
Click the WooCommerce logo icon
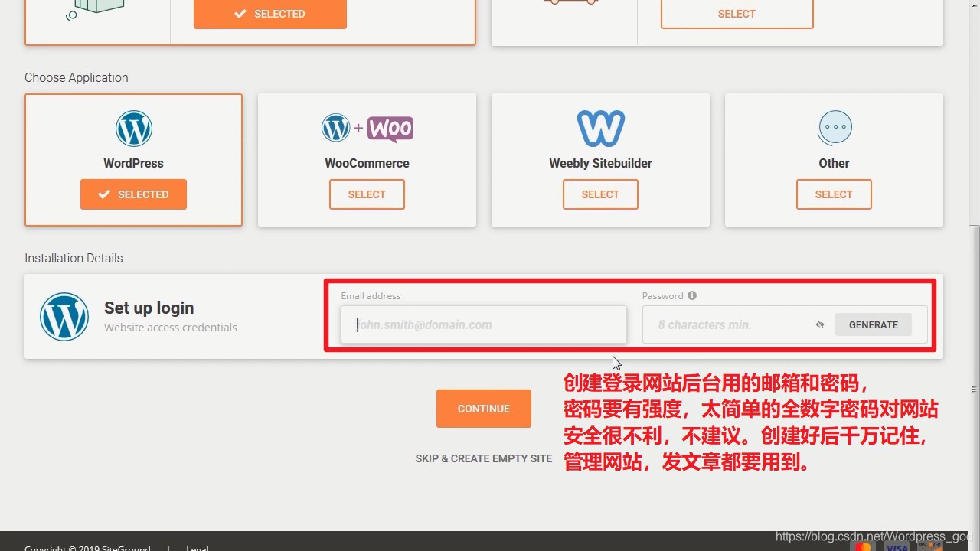coord(367,128)
